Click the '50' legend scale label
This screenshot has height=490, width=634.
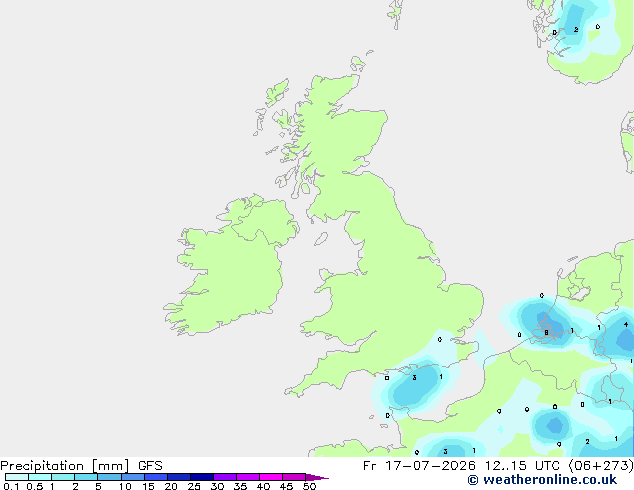tap(310, 486)
